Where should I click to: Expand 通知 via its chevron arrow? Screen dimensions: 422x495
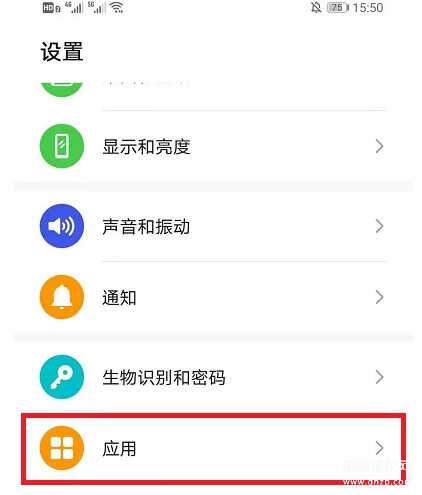(379, 297)
